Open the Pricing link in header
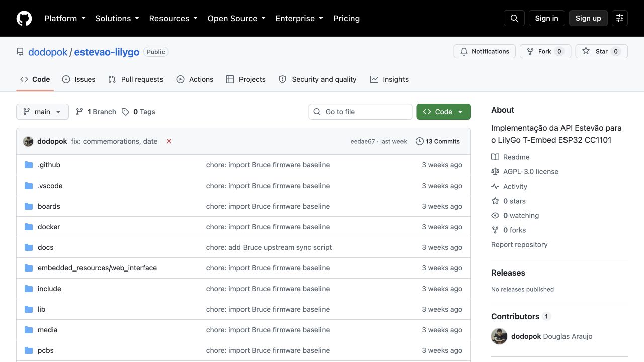 [346, 18]
